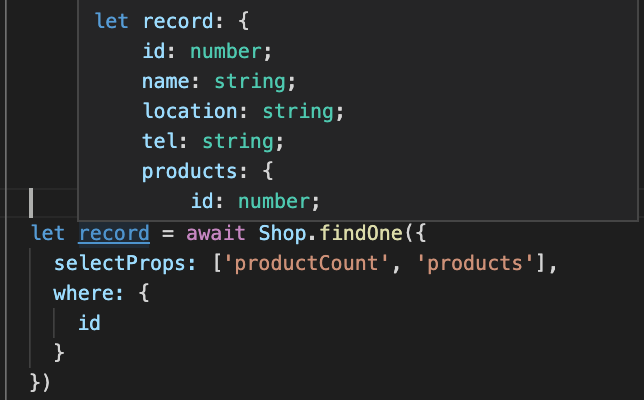Click the first id: number line in tooltip

[207, 51]
